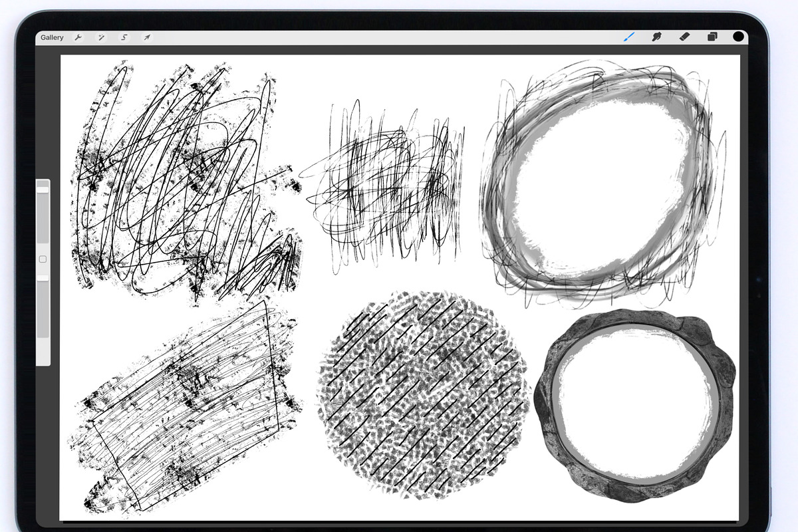The image size is (798, 532).
Task: Adjust the brush opacity slider in the sidebar
Action: pyautogui.click(x=43, y=307)
